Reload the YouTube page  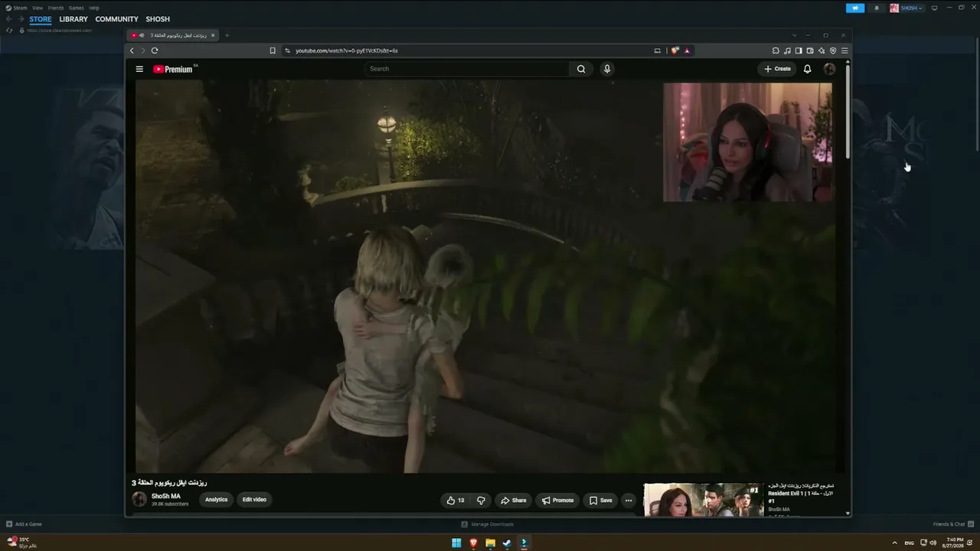[x=155, y=51]
